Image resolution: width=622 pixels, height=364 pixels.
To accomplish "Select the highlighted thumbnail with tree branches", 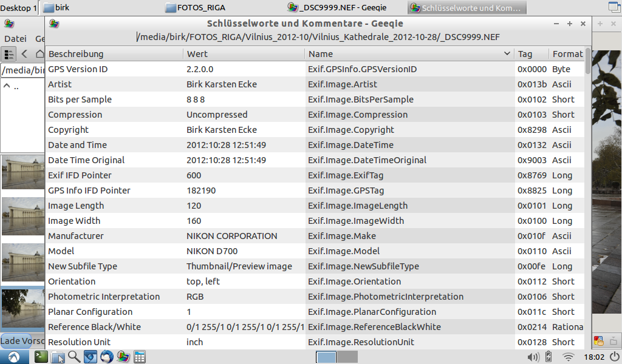I will [22, 308].
